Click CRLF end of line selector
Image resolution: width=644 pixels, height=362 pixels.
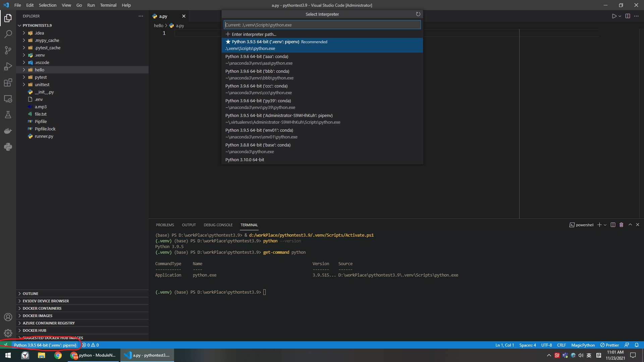coord(561,345)
